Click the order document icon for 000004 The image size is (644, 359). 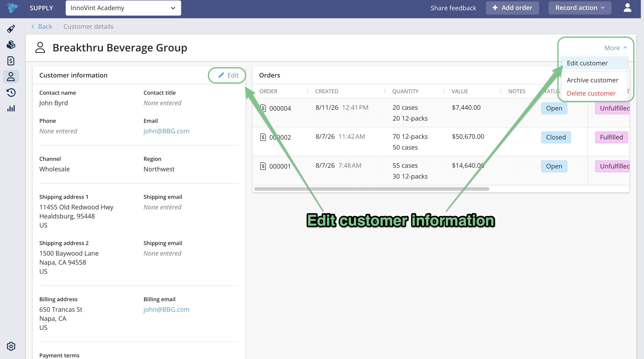[x=263, y=108]
